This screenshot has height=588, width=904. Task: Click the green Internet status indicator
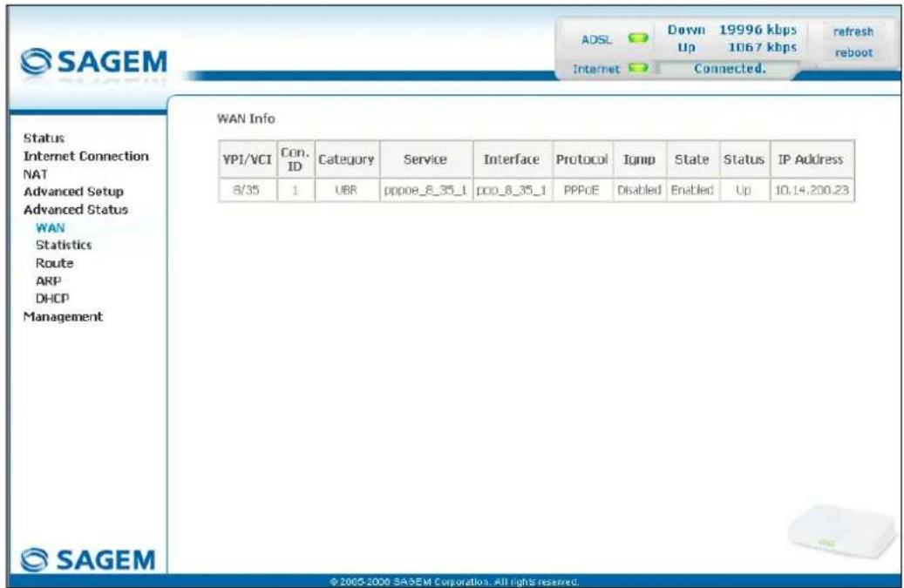637,68
